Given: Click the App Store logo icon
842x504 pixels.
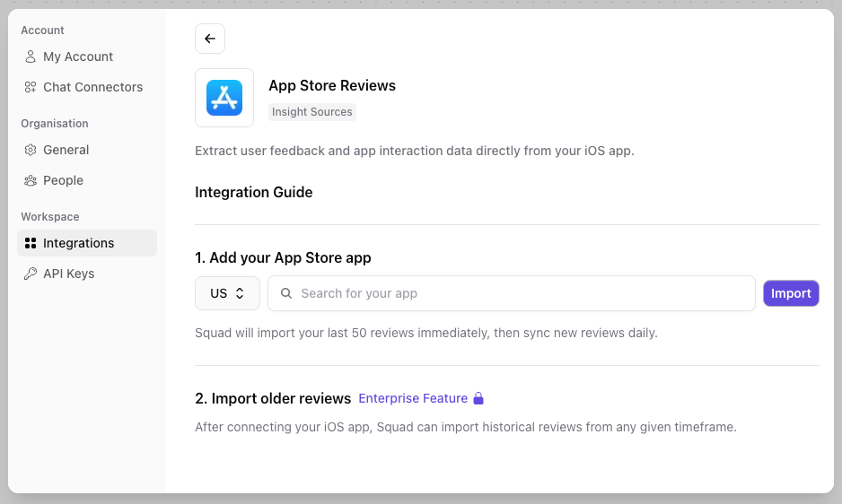Looking at the screenshot, I should click(224, 98).
